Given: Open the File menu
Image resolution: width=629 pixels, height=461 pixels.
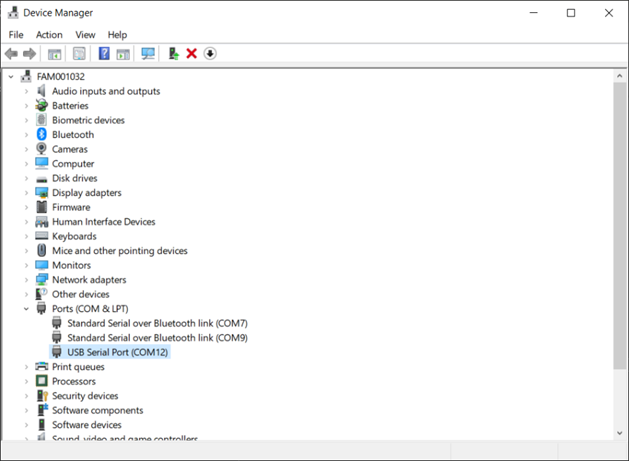Looking at the screenshot, I should pyautogui.click(x=16, y=35).
